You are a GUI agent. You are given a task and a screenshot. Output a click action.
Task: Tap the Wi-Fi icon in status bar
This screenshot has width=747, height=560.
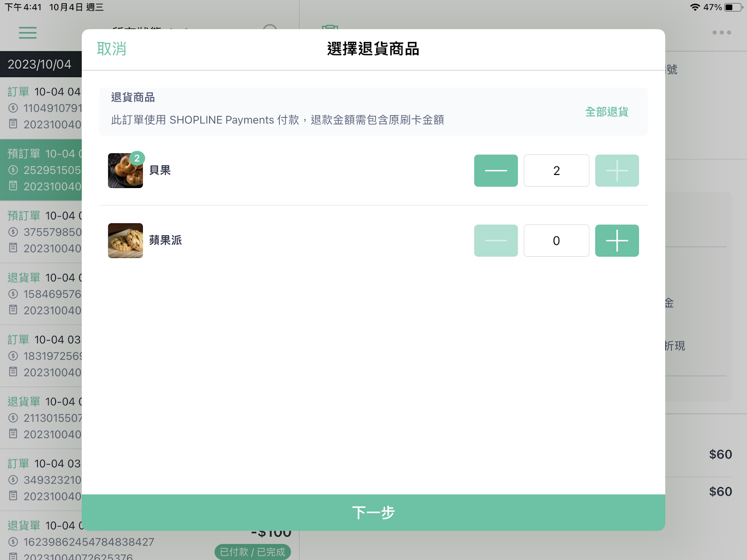[695, 7]
